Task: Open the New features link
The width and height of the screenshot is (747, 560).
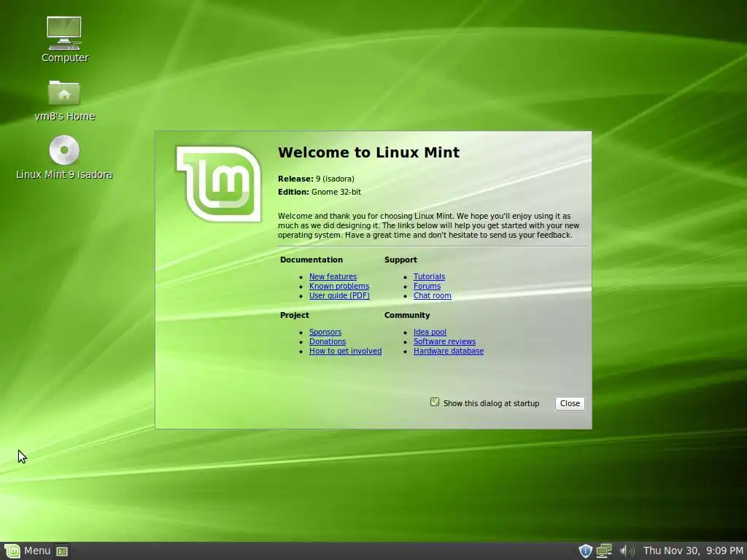Action: (333, 276)
